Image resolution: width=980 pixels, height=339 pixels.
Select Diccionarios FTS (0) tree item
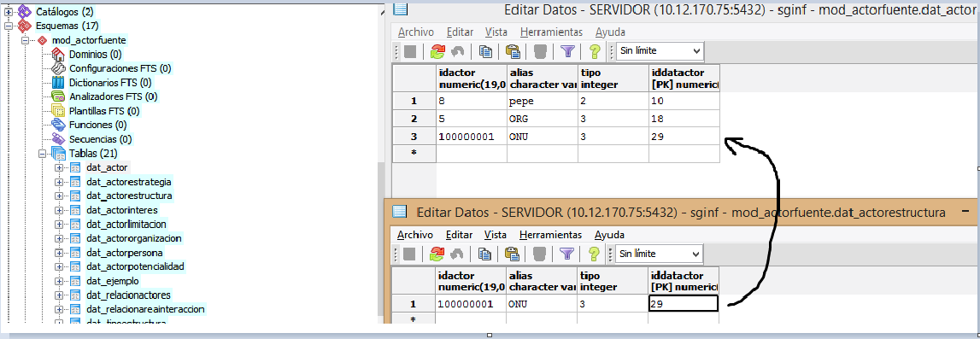tap(110, 83)
